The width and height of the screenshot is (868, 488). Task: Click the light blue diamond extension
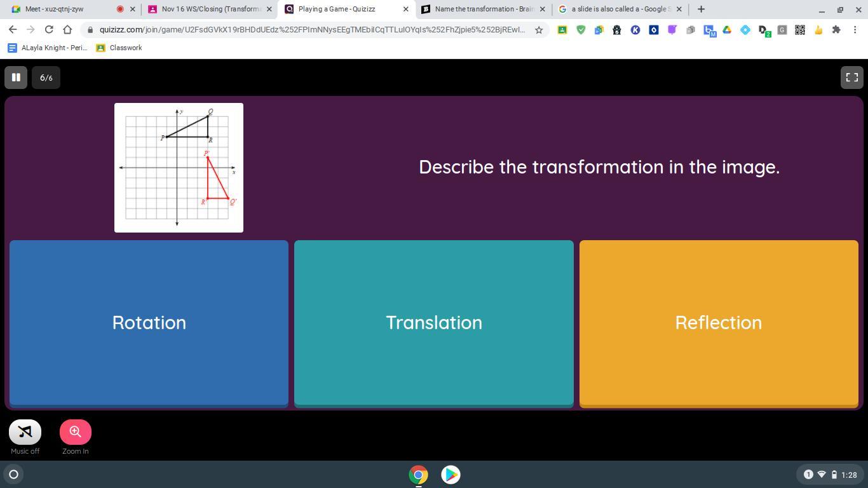[745, 30]
